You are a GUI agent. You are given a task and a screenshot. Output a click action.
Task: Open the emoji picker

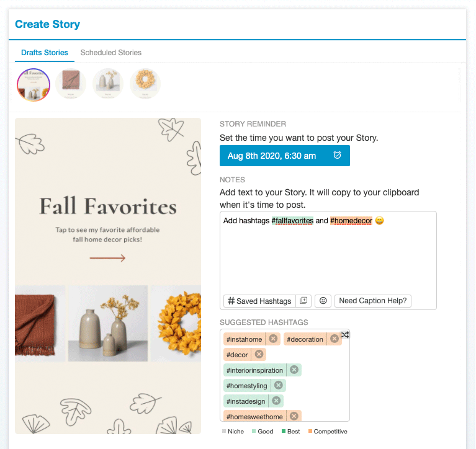[x=322, y=301]
